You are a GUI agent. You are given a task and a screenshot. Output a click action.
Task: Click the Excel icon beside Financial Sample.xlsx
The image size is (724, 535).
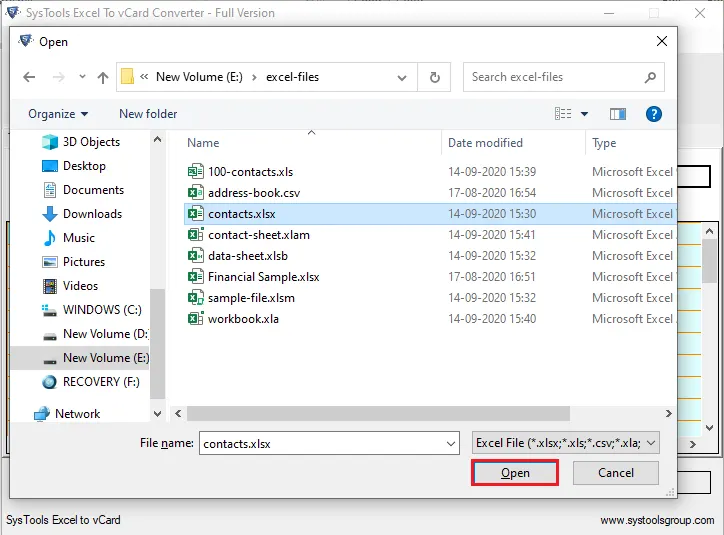(196, 277)
